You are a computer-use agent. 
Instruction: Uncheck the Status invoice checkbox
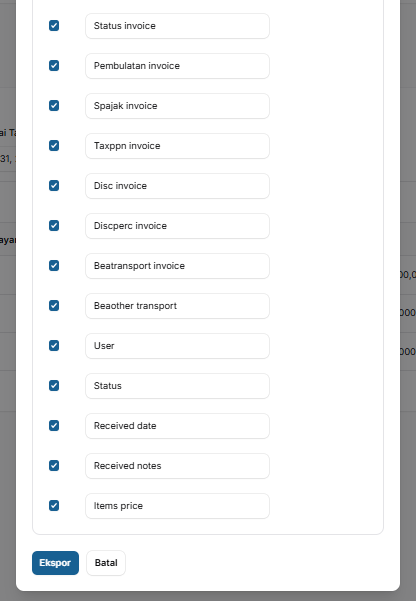click(54, 26)
